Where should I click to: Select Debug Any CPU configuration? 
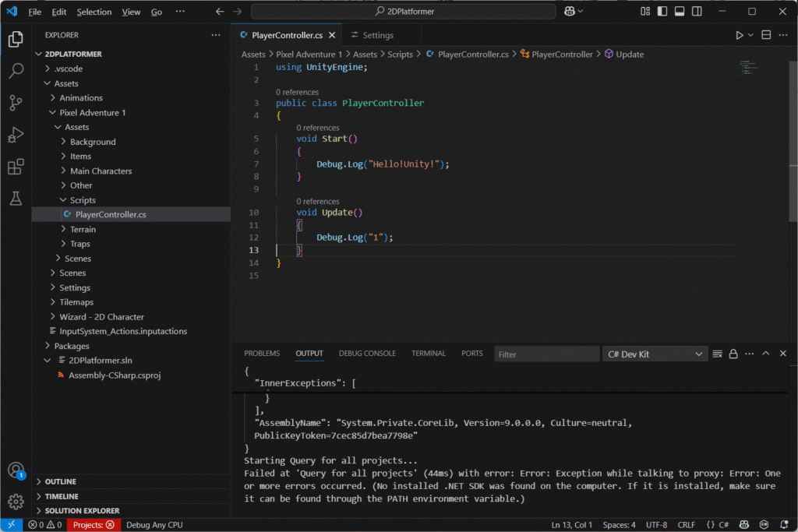[x=154, y=524]
